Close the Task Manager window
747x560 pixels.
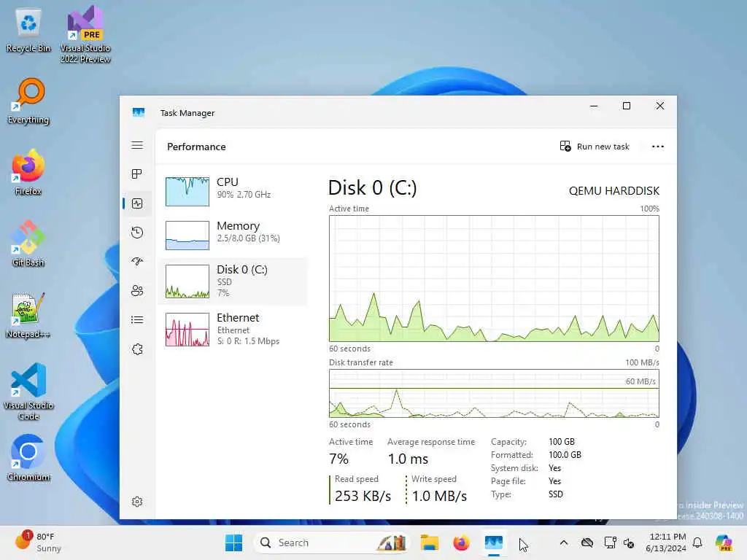(659, 106)
